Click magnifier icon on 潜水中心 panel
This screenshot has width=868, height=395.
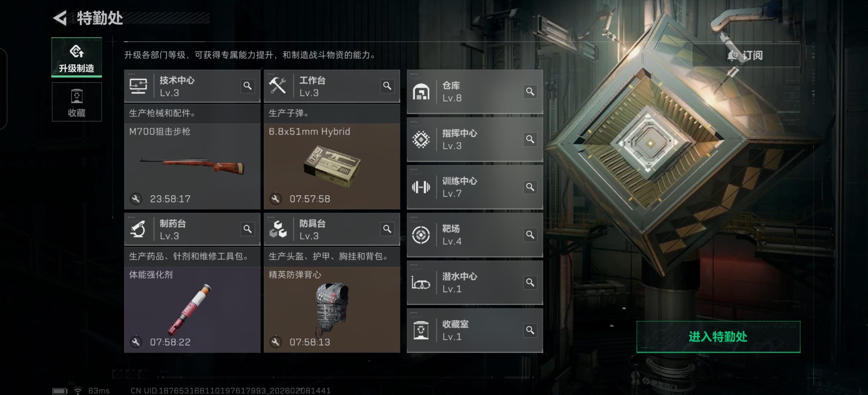point(530,282)
